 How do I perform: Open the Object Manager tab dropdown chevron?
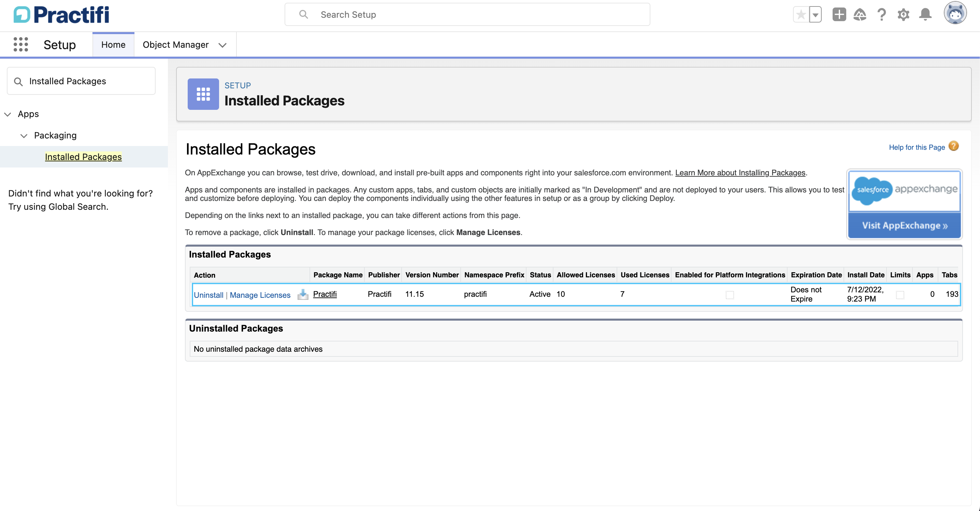(222, 45)
